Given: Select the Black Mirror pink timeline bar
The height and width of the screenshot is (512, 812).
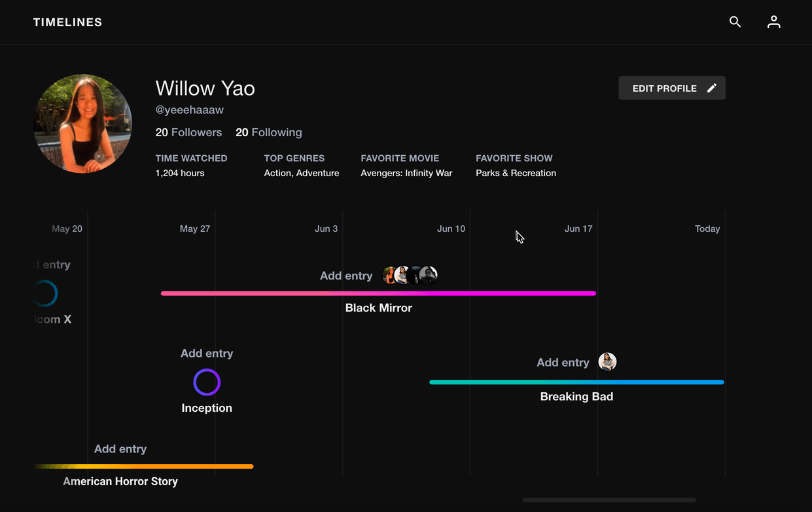Looking at the screenshot, I should pos(378,293).
